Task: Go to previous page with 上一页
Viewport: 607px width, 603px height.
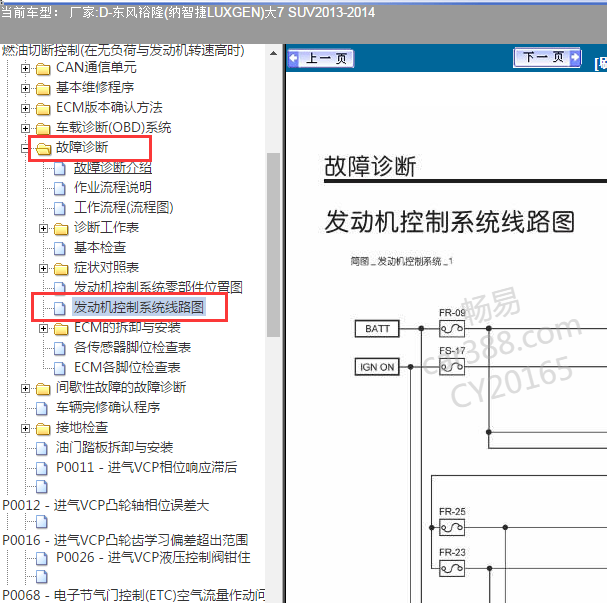Action: [x=321, y=59]
